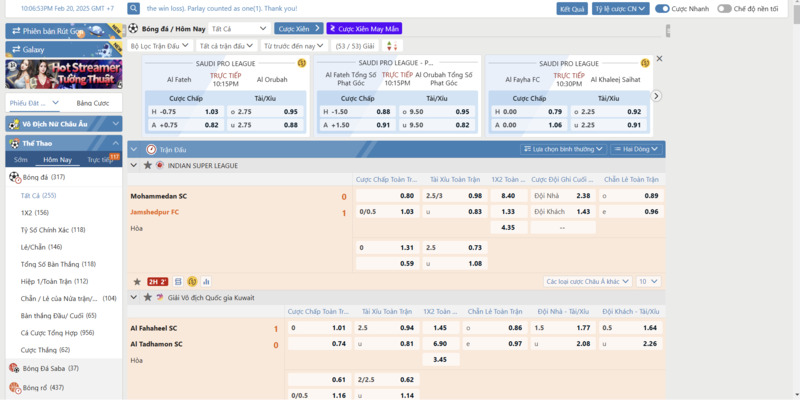Open the Tất Cả sport filter dropdown
800x400 pixels.
[x=239, y=29]
